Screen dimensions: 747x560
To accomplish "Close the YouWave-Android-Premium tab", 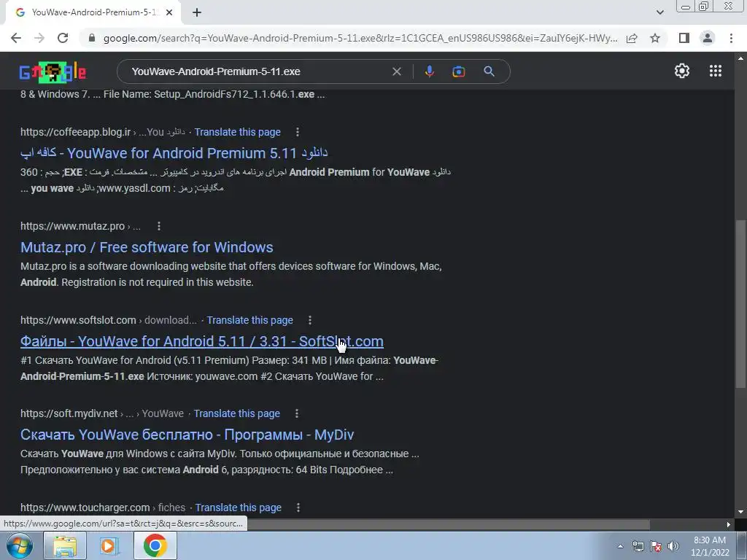I will tap(169, 13).
